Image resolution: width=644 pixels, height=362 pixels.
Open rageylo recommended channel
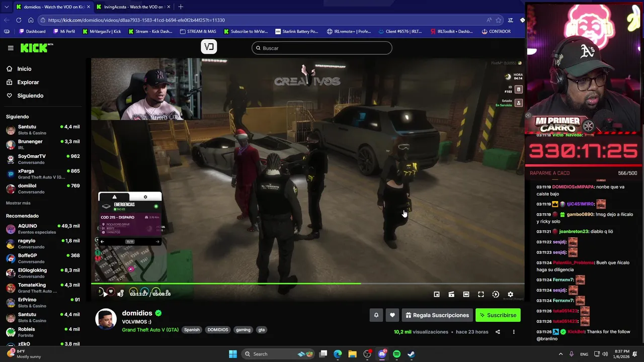[43, 243]
